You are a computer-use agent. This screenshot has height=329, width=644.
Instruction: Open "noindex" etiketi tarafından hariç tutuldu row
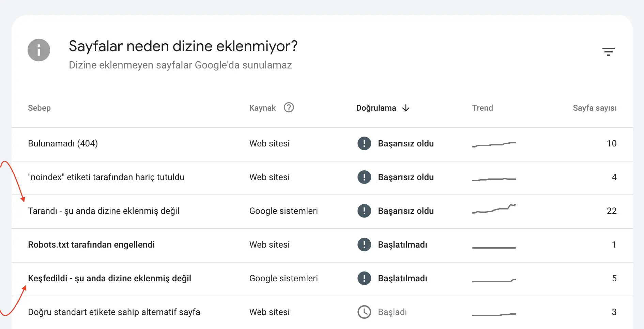point(322,178)
